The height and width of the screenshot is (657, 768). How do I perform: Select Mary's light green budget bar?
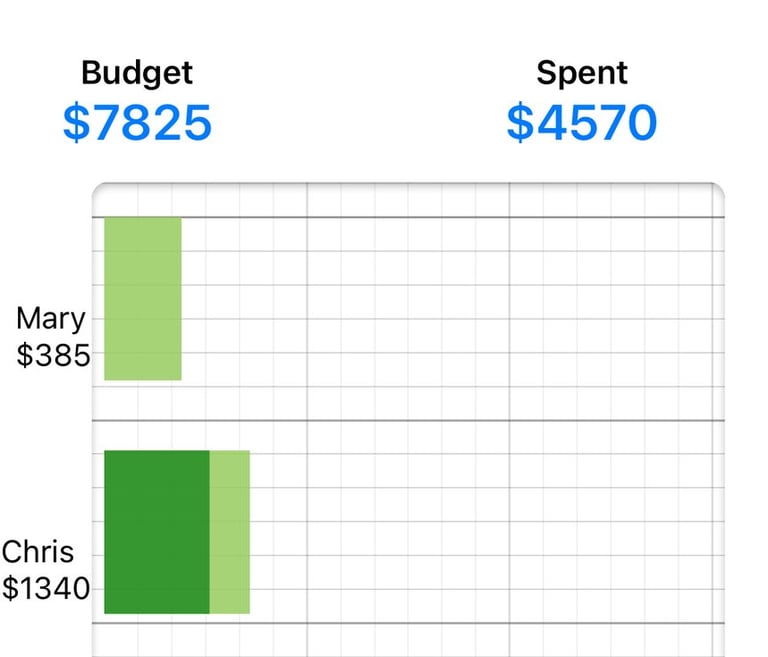tap(143, 298)
